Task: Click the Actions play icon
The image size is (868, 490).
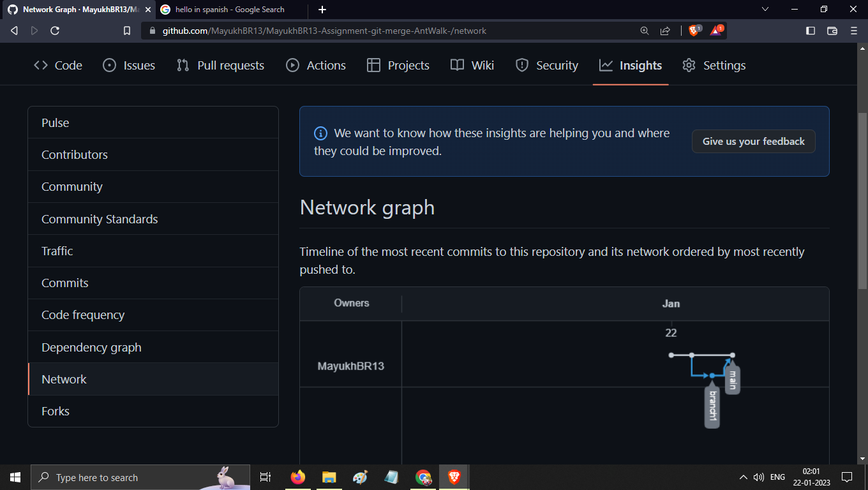Action: point(292,64)
